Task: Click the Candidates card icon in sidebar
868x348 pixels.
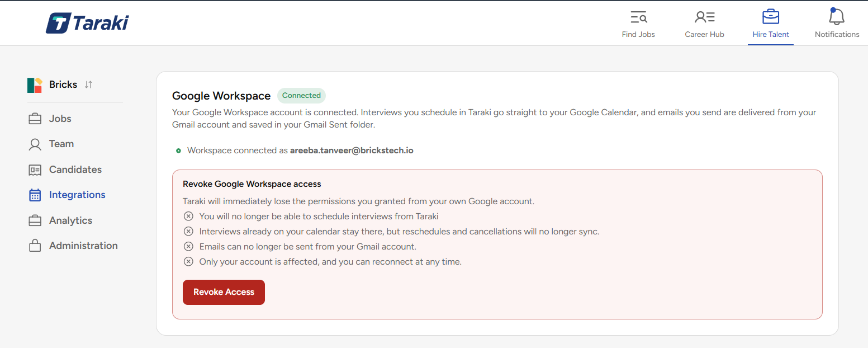Action: point(35,170)
